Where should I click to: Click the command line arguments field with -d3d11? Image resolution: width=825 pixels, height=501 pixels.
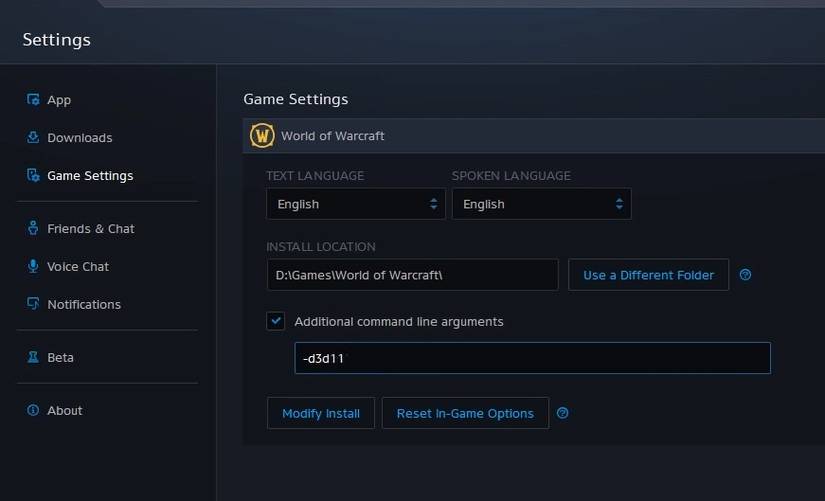[x=532, y=358]
